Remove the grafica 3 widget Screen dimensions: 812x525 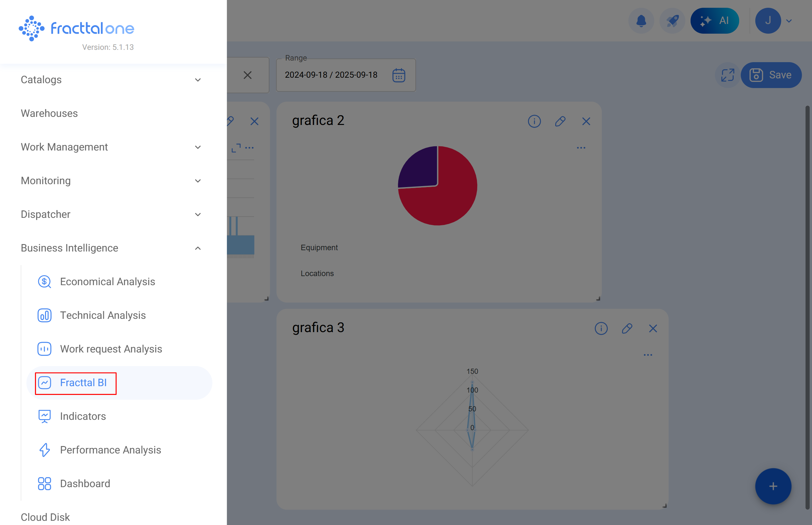point(653,329)
